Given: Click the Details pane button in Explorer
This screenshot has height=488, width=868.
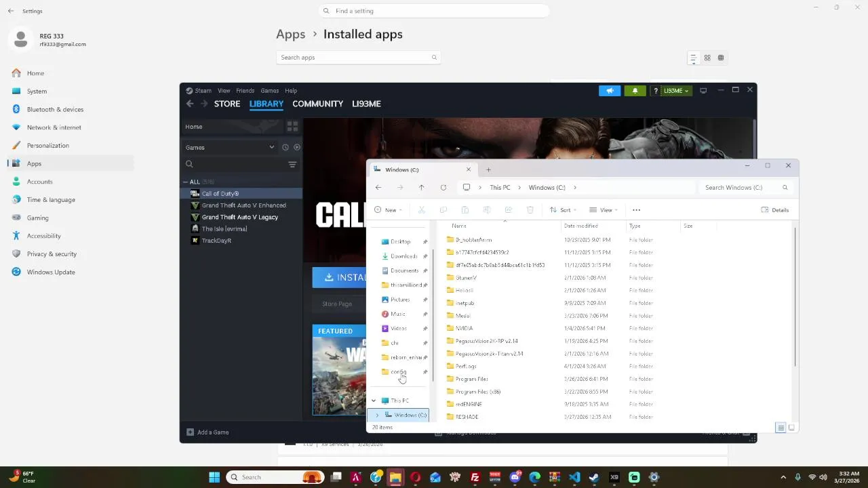Looking at the screenshot, I should coord(775,210).
